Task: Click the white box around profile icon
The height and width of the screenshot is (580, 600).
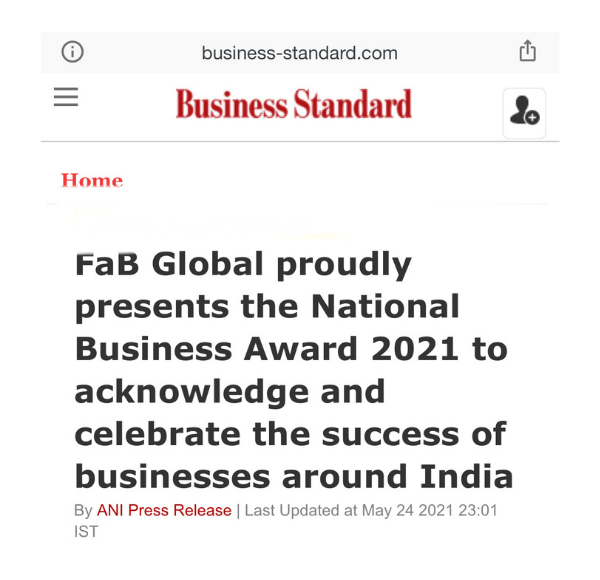Action: click(x=524, y=113)
